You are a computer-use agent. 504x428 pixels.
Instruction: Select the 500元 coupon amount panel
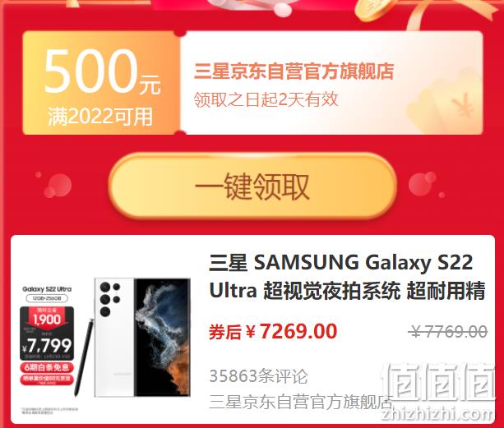[x=101, y=83]
